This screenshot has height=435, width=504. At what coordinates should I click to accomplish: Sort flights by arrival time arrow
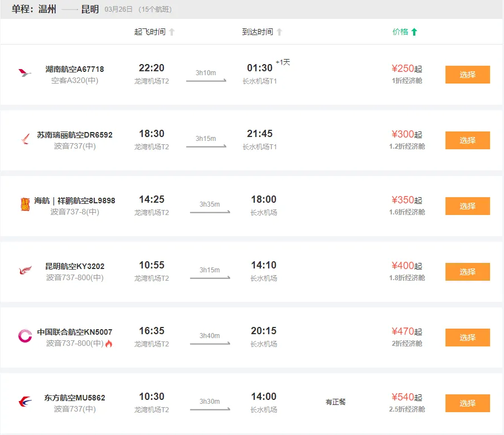click(279, 32)
